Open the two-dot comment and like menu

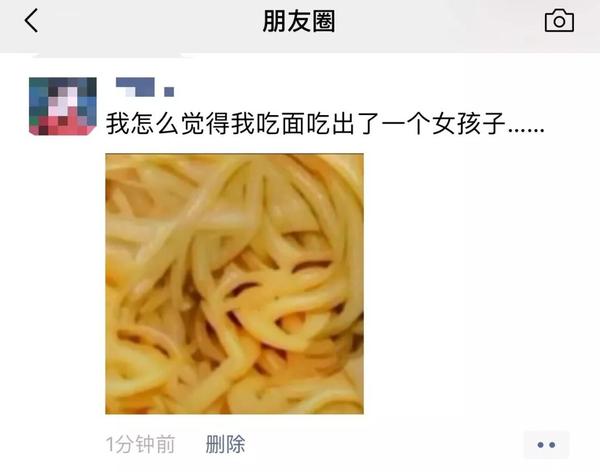pyautogui.click(x=546, y=445)
